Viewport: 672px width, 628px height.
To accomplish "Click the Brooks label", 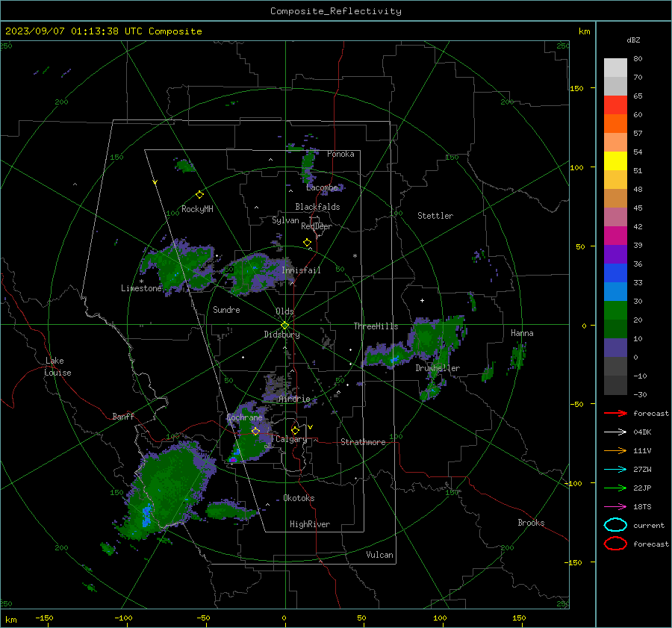I will [531, 523].
